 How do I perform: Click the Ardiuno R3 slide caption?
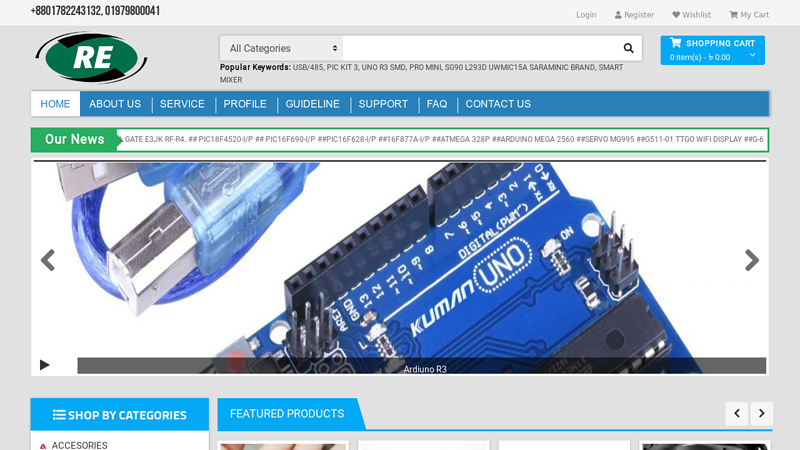(425, 369)
